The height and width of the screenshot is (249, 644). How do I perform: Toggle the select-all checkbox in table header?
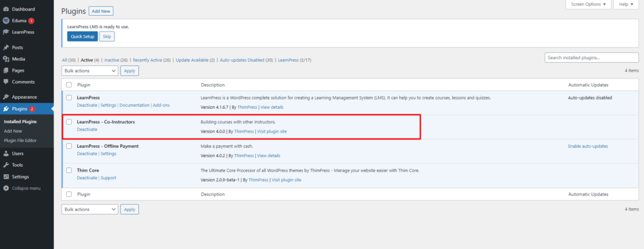tap(69, 85)
